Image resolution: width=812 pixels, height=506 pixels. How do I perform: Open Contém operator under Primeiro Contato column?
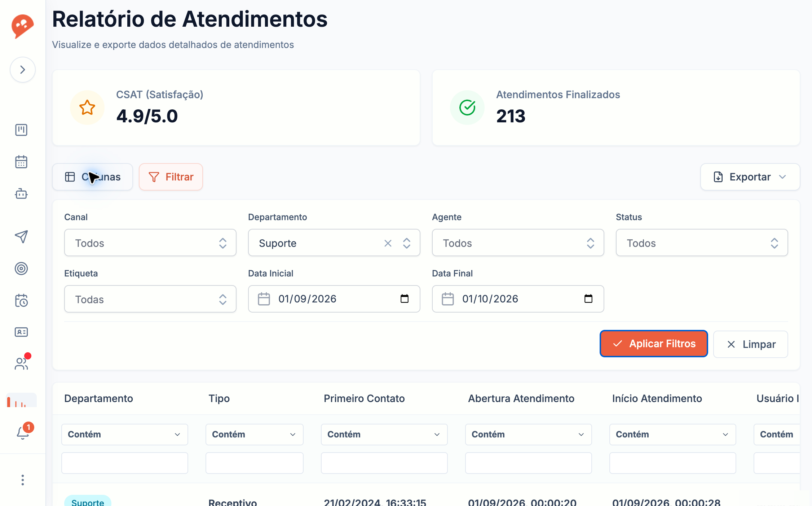384,435
